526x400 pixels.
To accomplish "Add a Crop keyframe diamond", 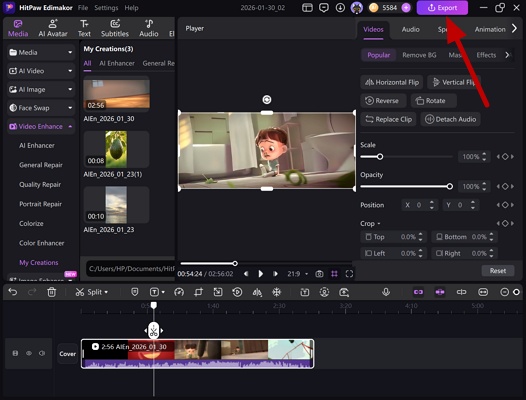I will point(505,223).
